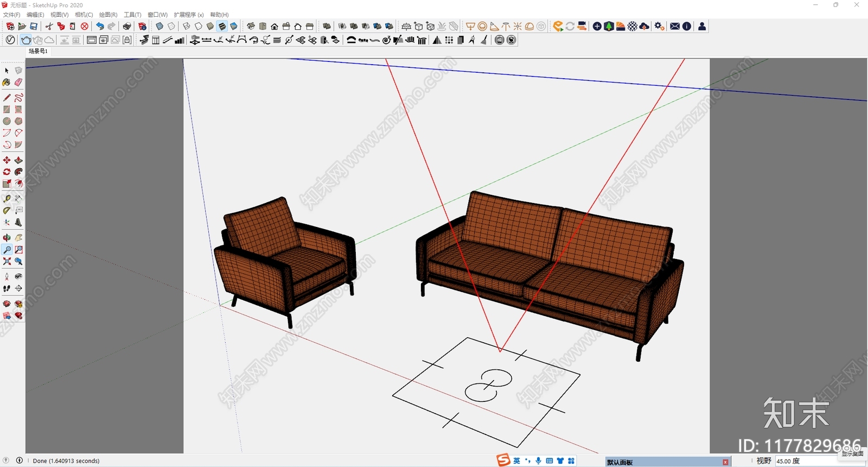Screen dimensions: 868x467
Task: Click the V-Ray spot light icon
Action: (494, 26)
